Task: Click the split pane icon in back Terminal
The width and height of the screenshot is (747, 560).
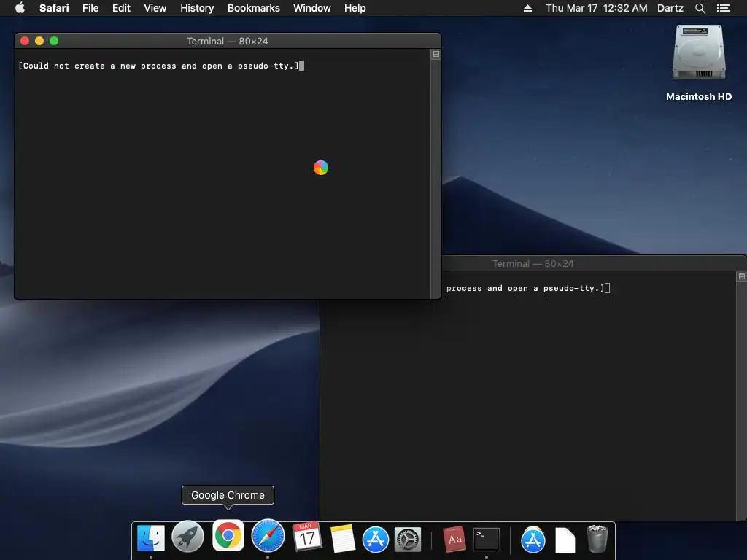Action: [742, 276]
